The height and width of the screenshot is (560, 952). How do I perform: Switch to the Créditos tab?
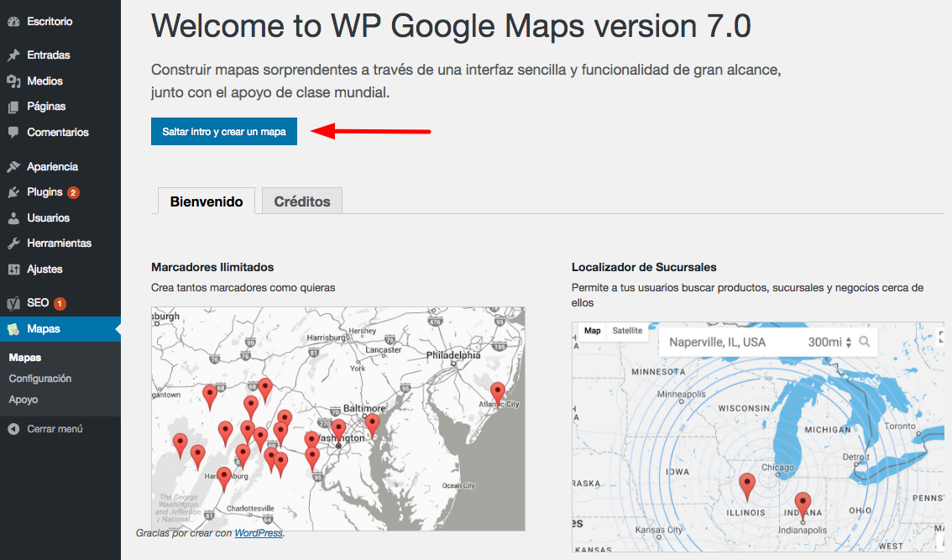(301, 200)
